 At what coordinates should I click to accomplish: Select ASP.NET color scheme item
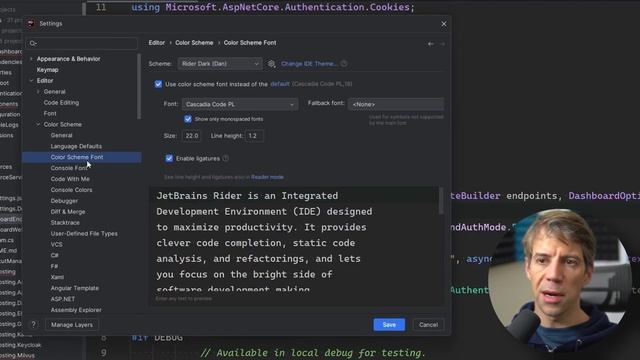click(x=62, y=299)
